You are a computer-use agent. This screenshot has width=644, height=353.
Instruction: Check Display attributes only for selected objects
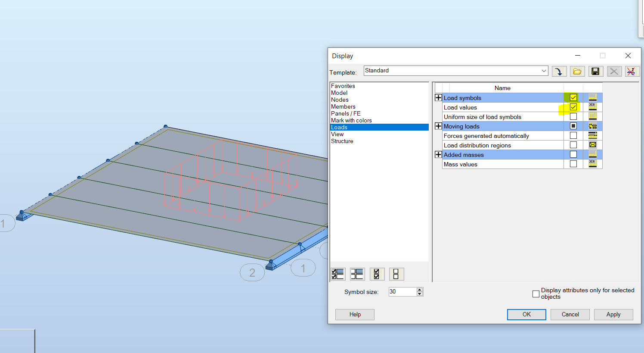[x=536, y=294]
